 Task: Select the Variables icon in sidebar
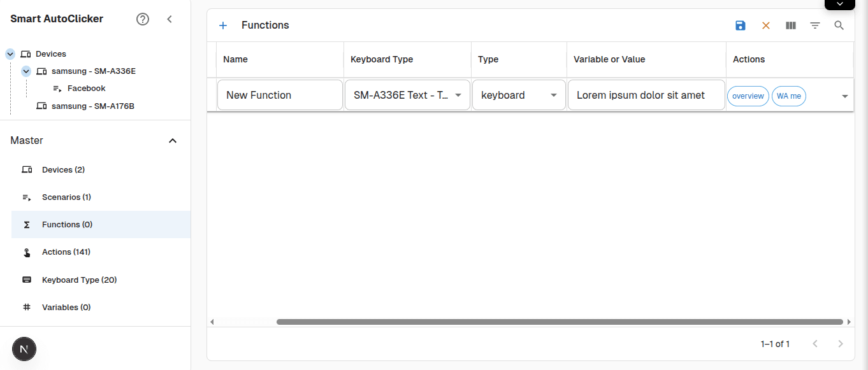[26, 307]
